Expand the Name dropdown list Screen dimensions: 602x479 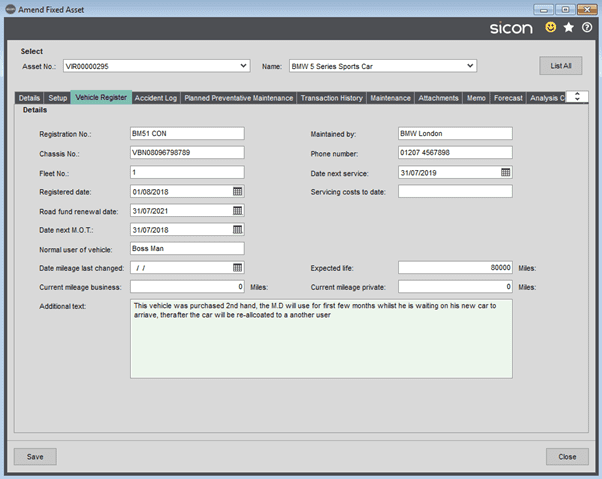[x=470, y=66]
